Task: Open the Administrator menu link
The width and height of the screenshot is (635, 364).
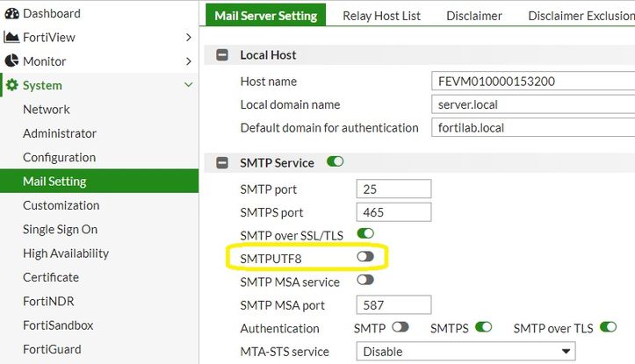Action: click(x=60, y=133)
